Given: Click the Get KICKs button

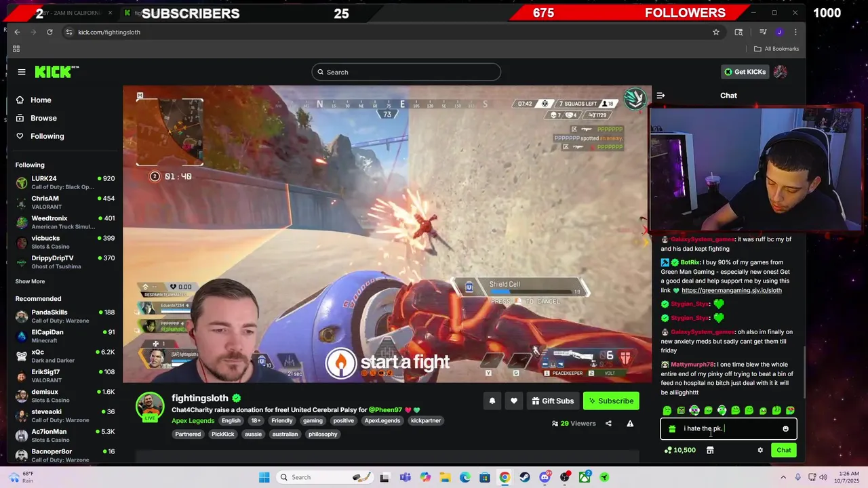Looking at the screenshot, I should [745, 72].
